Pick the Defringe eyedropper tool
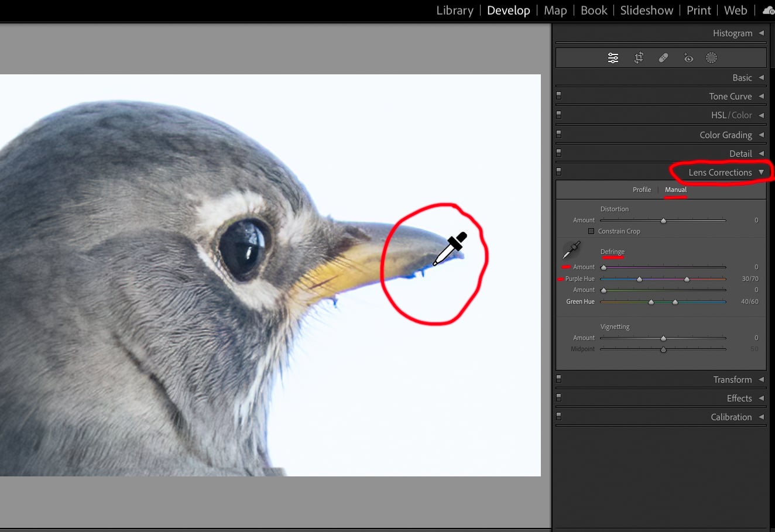Viewport: 775px width, 532px height. point(571,249)
